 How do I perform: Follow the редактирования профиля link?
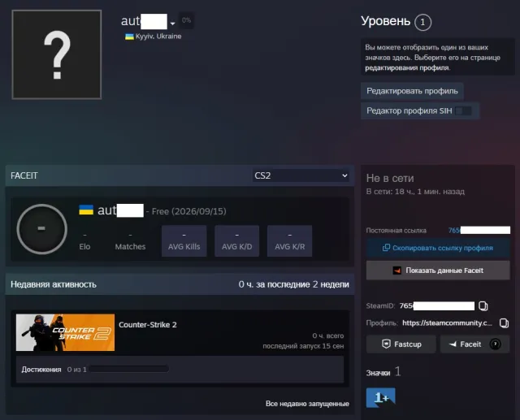click(x=407, y=67)
